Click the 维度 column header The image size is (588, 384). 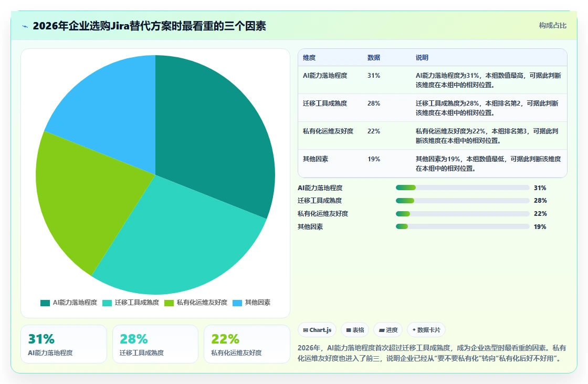[x=309, y=57]
